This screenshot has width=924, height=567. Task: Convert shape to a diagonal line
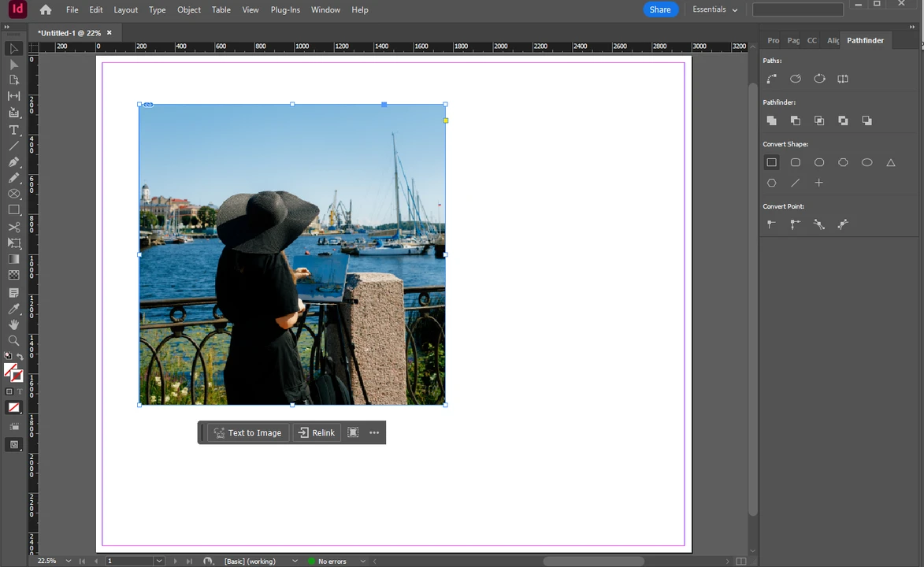[x=796, y=183]
